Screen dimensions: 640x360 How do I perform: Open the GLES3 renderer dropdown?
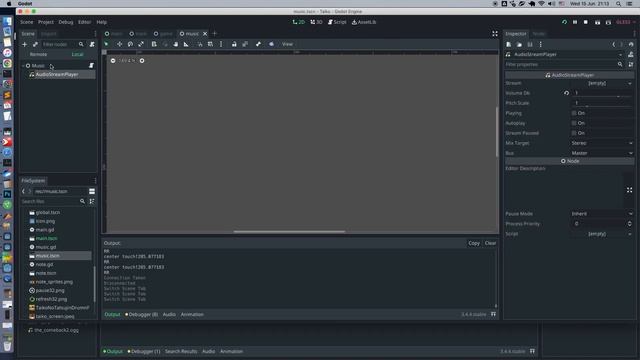click(626, 22)
